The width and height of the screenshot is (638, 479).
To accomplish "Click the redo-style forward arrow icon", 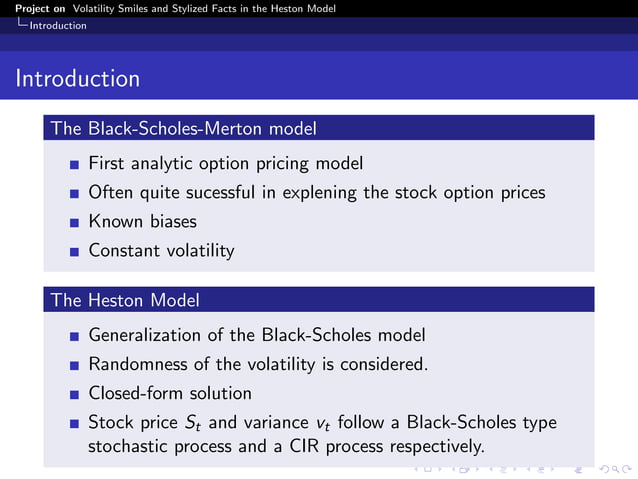I will [x=627, y=469].
